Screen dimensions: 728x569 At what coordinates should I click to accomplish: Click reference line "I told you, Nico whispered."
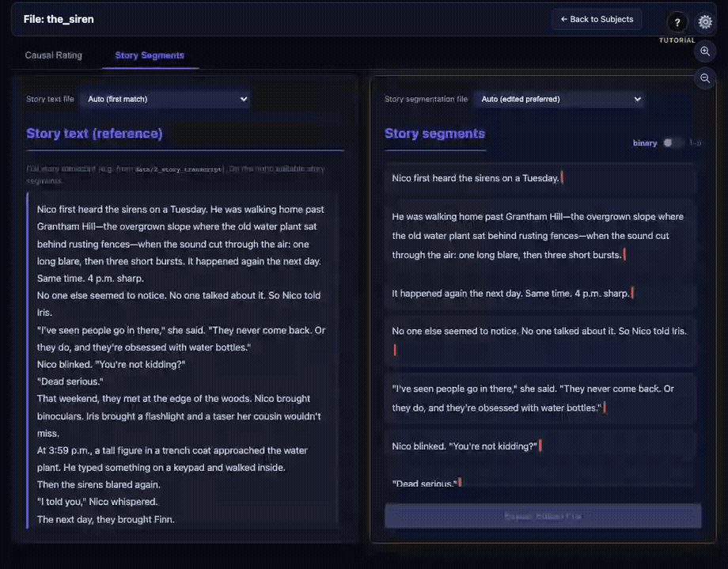[97, 502]
